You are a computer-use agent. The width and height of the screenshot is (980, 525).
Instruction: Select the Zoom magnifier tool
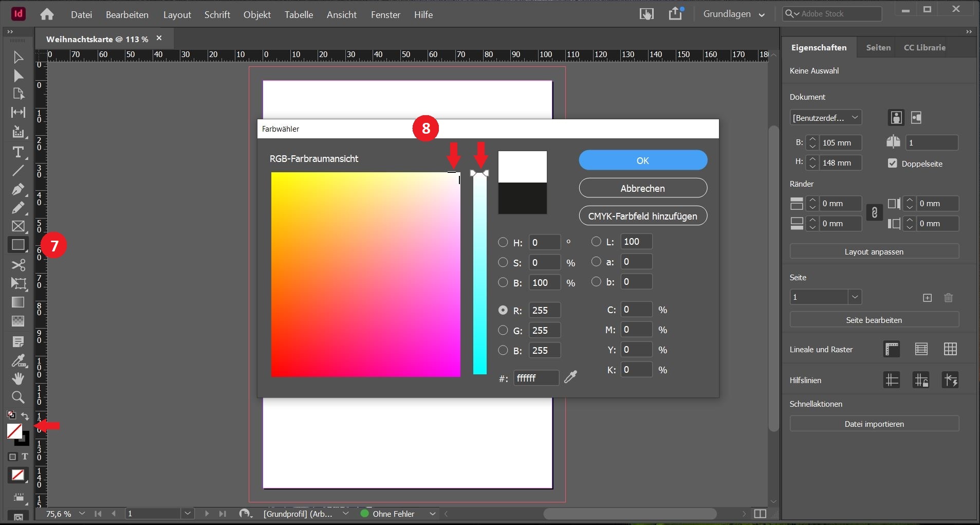click(18, 397)
